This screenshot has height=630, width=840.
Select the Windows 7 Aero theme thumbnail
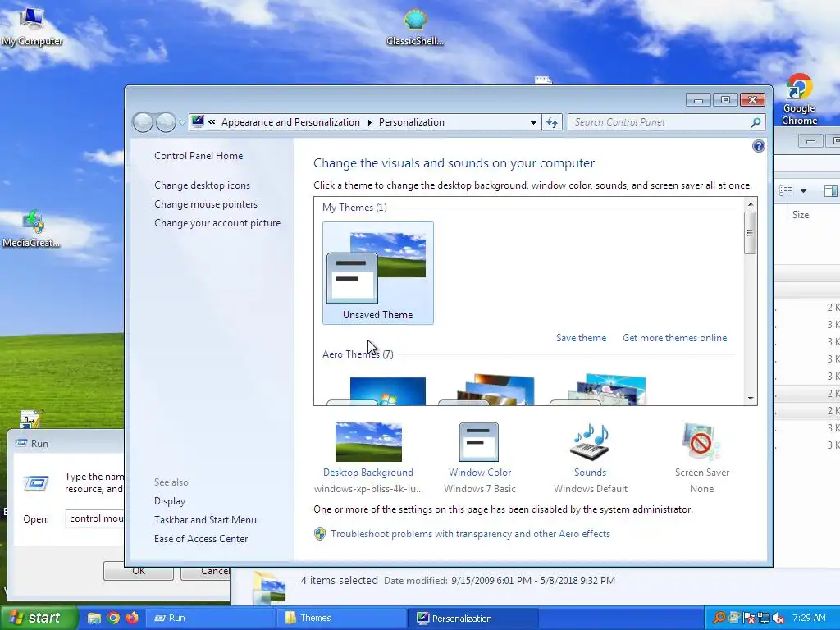[x=377, y=391]
